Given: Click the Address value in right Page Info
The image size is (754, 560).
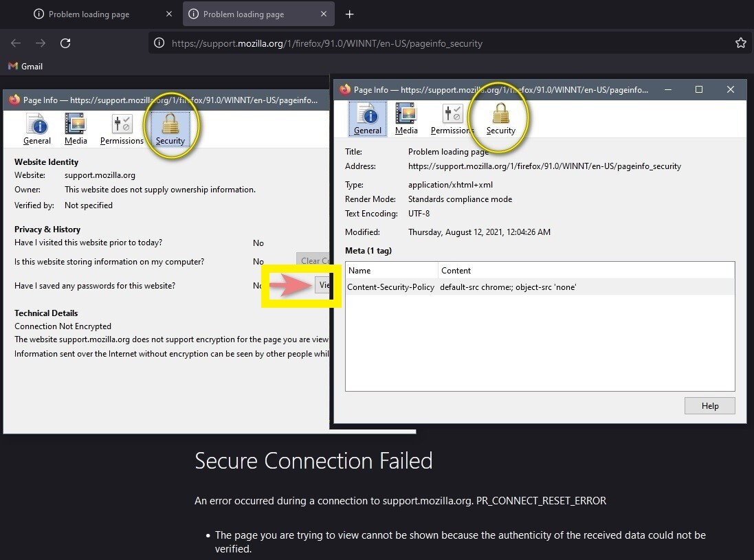Looking at the screenshot, I should (x=544, y=166).
